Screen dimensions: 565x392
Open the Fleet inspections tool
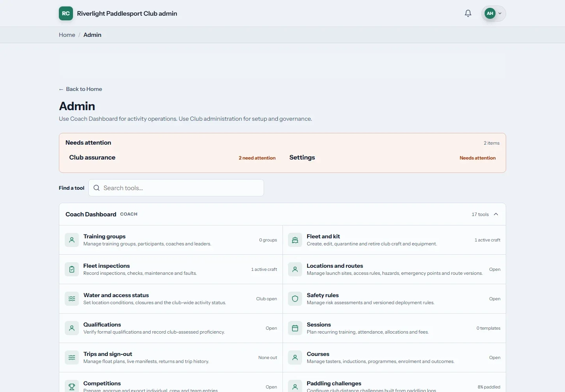pyautogui.click(x=171, y=269)
